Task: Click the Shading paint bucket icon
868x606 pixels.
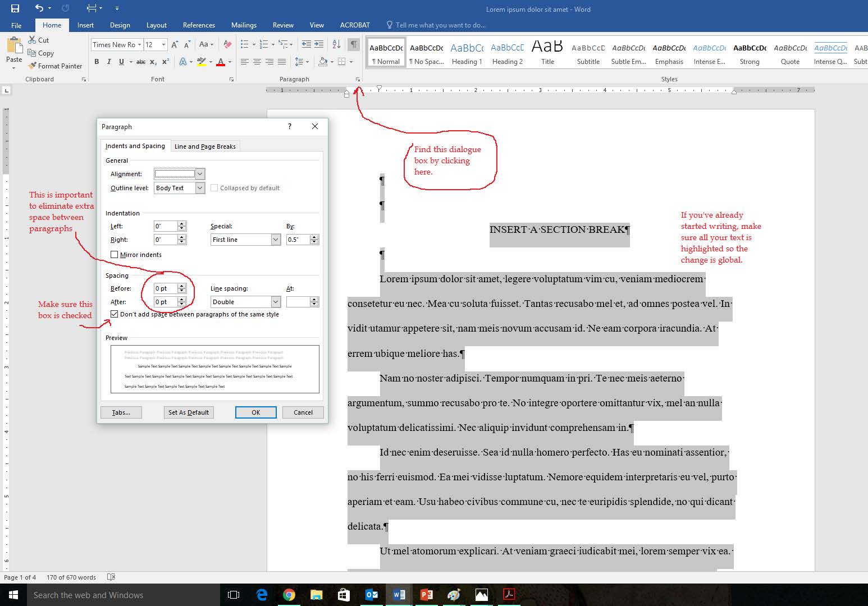Action: 322,62
